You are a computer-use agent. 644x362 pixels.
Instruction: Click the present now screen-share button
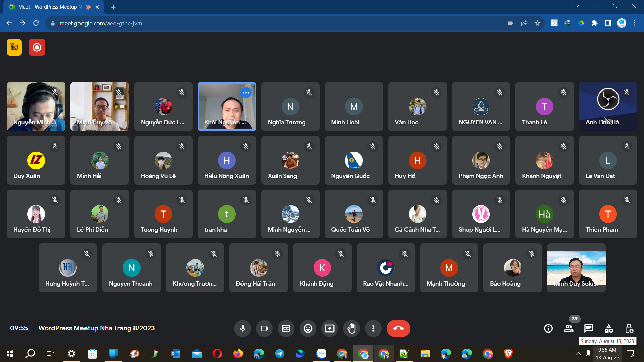point(330,328)
